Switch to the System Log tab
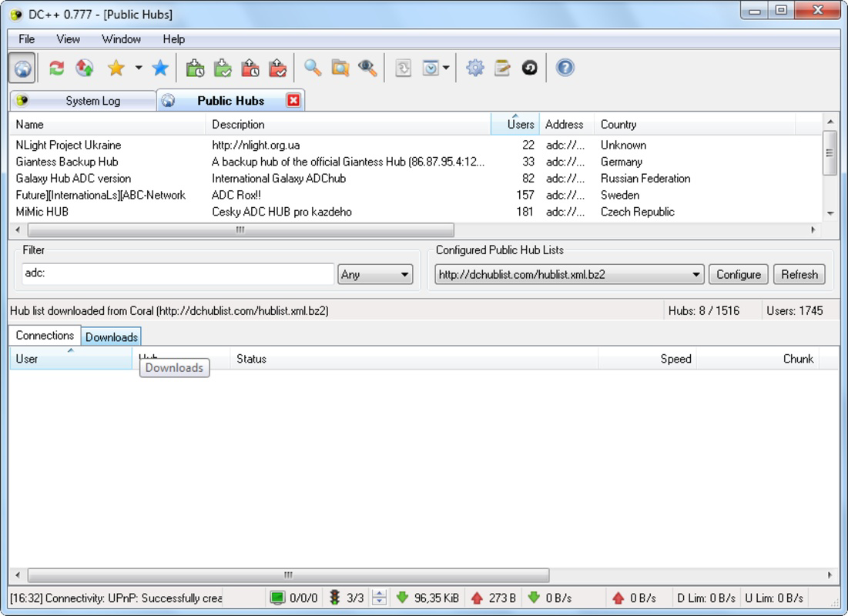 point(83,101)
